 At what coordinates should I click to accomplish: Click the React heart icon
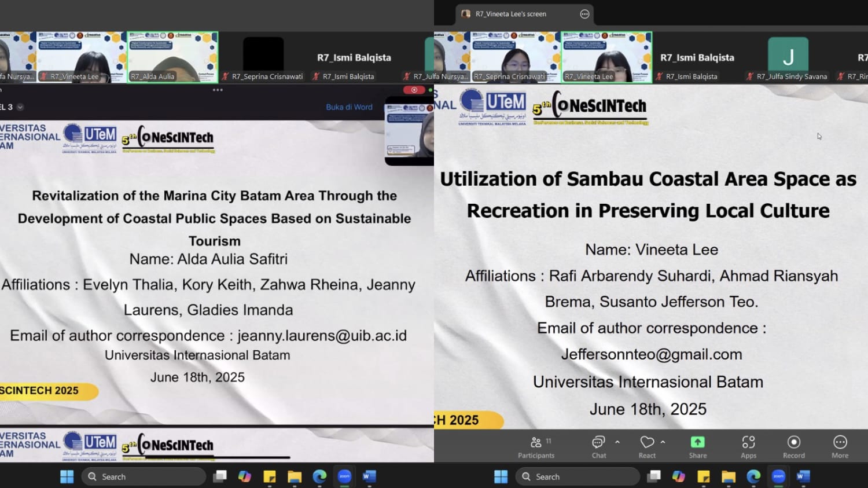tap(647, 447)
